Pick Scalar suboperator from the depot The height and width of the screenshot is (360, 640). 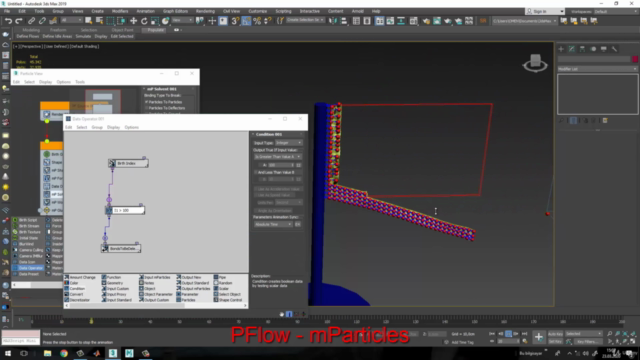click(222, 289)
